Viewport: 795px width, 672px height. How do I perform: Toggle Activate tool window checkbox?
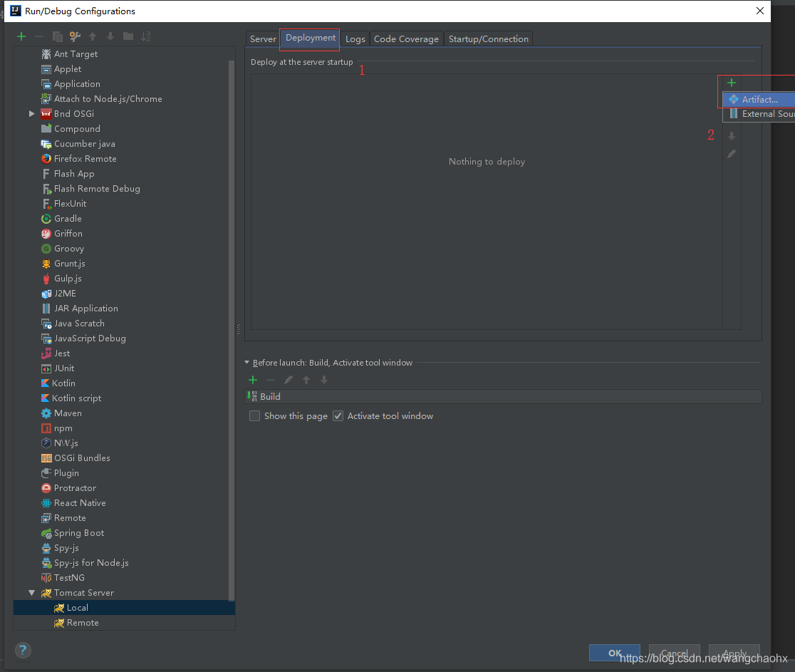(338, 416)
